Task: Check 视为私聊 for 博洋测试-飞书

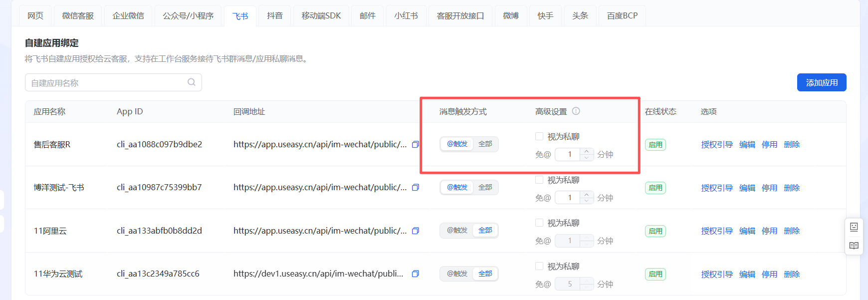Action: click(539, 180)
